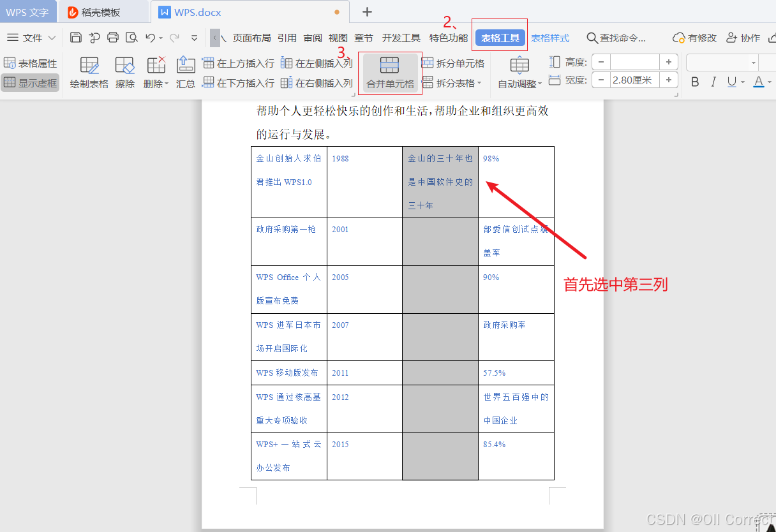Apply Italic formatting with I icon
Viewport: 776px width, 532px height.
[x=713, y=82]
